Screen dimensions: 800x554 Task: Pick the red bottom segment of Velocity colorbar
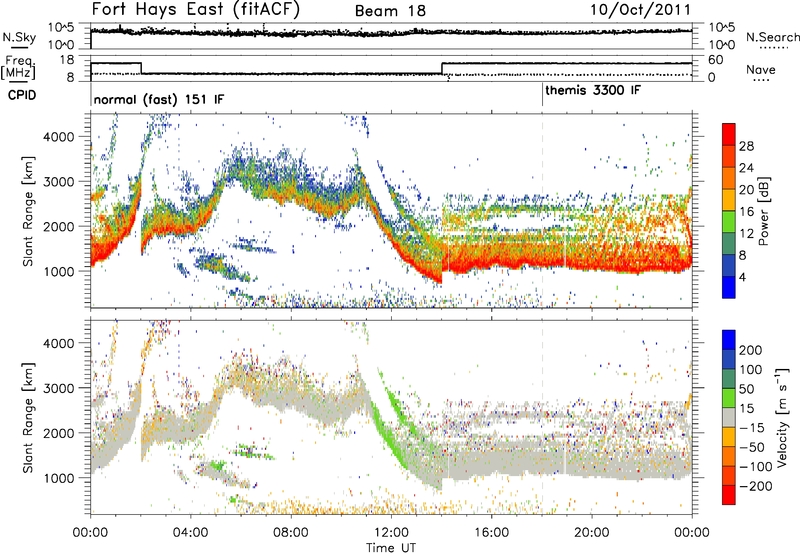click(x=729, y=495)
